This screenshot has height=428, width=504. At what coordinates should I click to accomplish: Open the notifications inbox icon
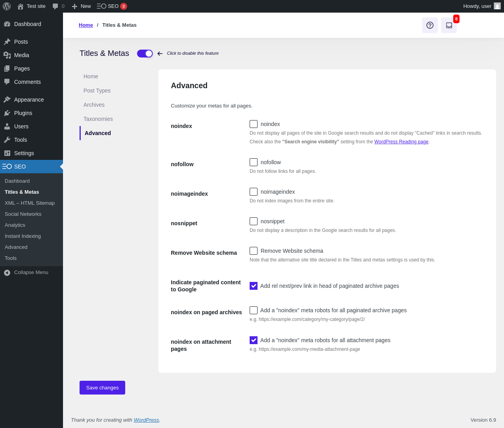[x=449, y=25]
